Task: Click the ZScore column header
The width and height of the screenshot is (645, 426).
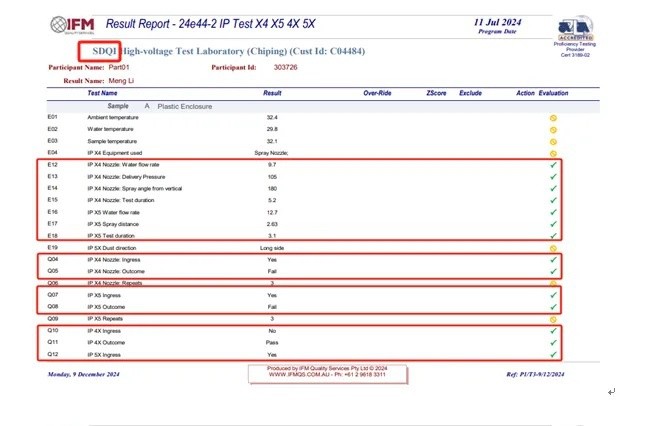Action: [436, 92]
